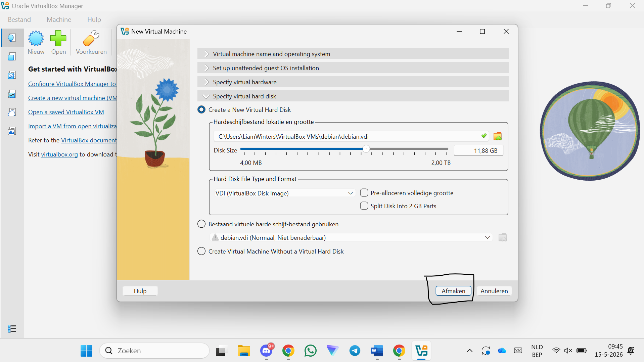Open the Open a saved VirtualBox VM link

point(66,112)
